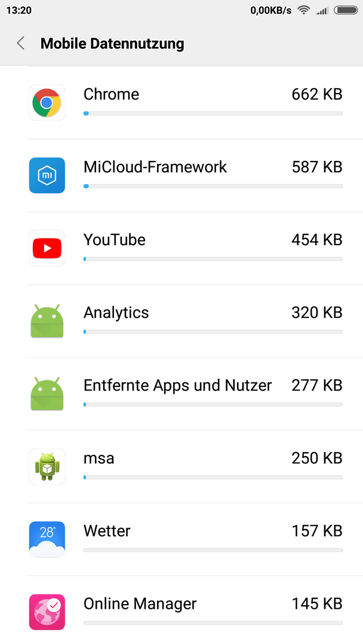Tap the Entfernte Apps und Nutzer icon

47,394
